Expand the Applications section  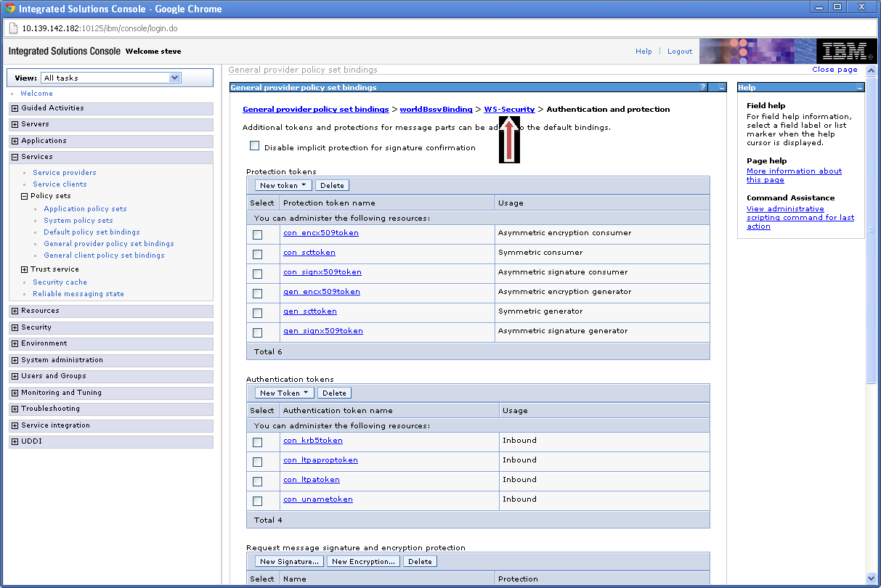(15, 141)
